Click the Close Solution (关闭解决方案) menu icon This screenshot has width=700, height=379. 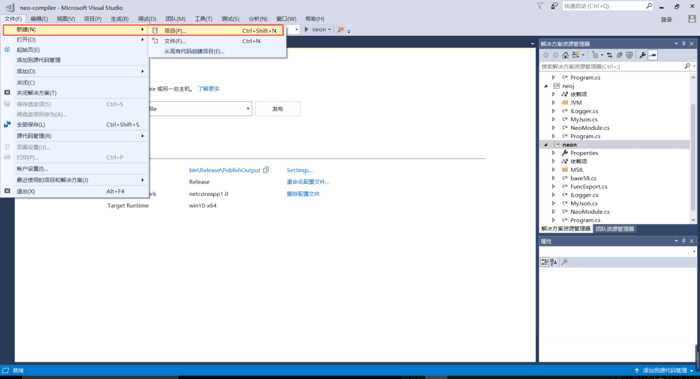coord(7,92)
